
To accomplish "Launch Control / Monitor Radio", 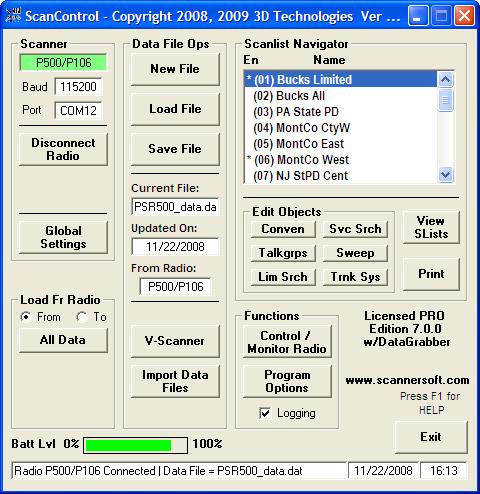I will [287, 342].
